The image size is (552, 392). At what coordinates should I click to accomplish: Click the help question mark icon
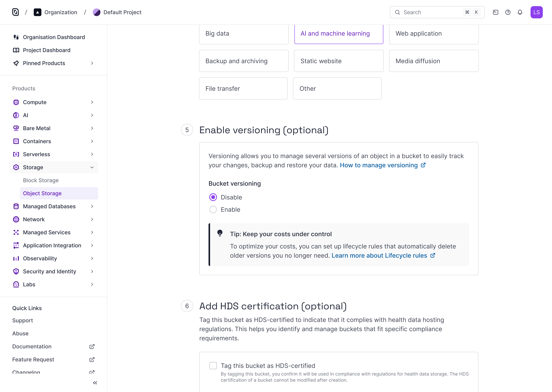coord(508,12)
